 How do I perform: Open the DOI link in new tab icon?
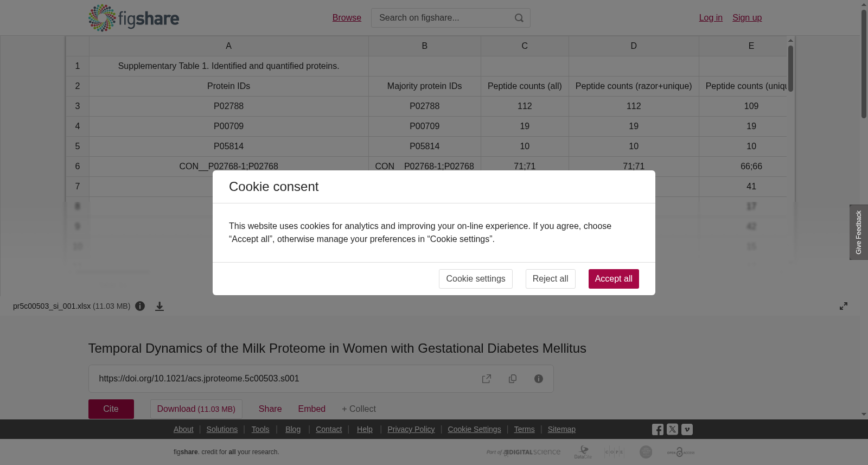(x=487, y=379)
